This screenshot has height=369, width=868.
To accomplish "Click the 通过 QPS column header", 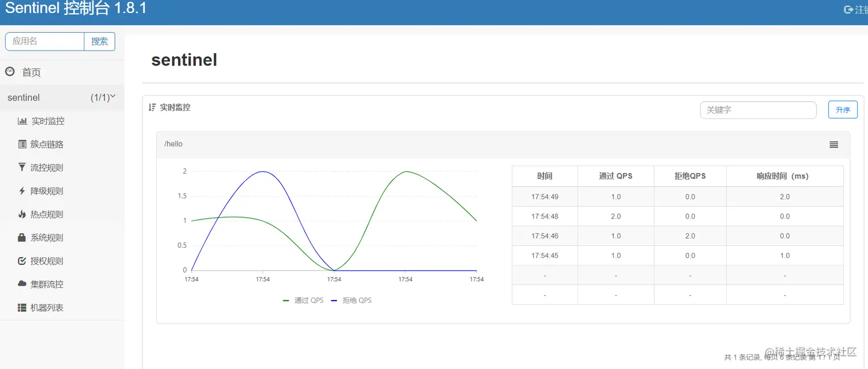I will pos(616,176).
